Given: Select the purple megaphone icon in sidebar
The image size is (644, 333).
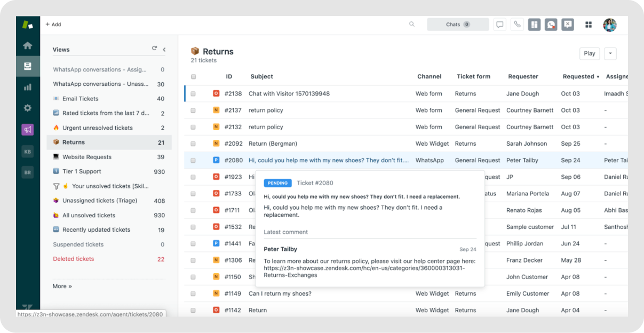Looking at the screenshot, I should pyautogui.click(x=27, y=129).
